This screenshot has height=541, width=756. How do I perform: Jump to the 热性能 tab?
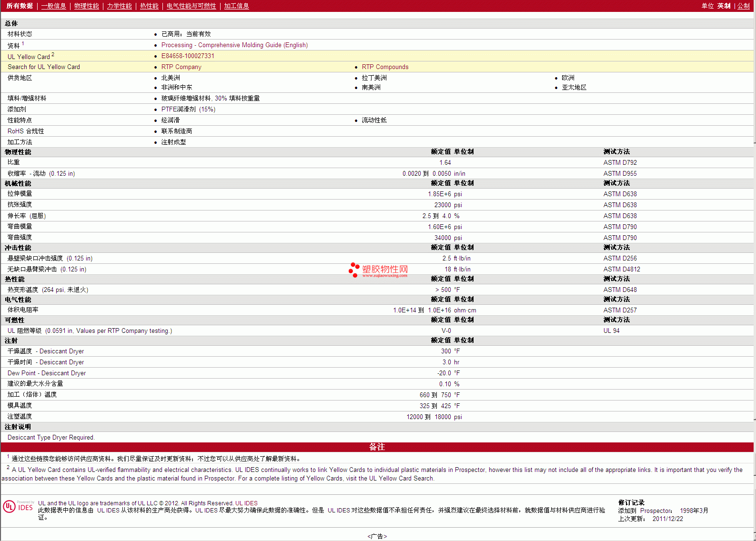pos(149,6)
